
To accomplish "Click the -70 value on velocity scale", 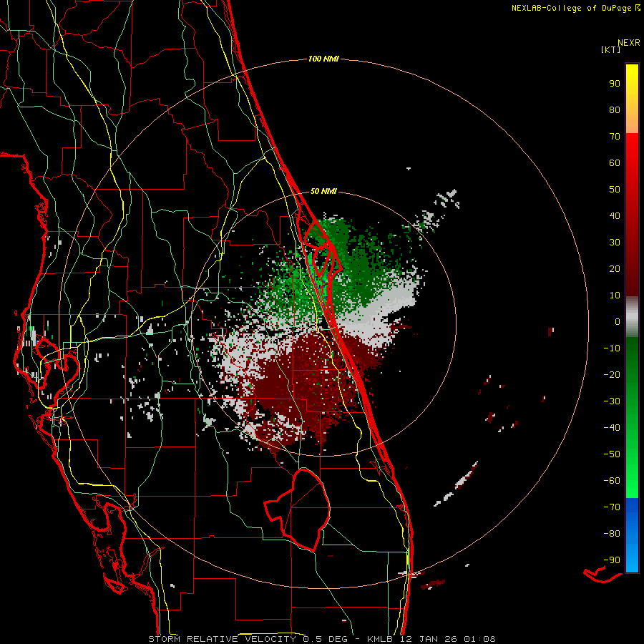I will tap(612, 507).
